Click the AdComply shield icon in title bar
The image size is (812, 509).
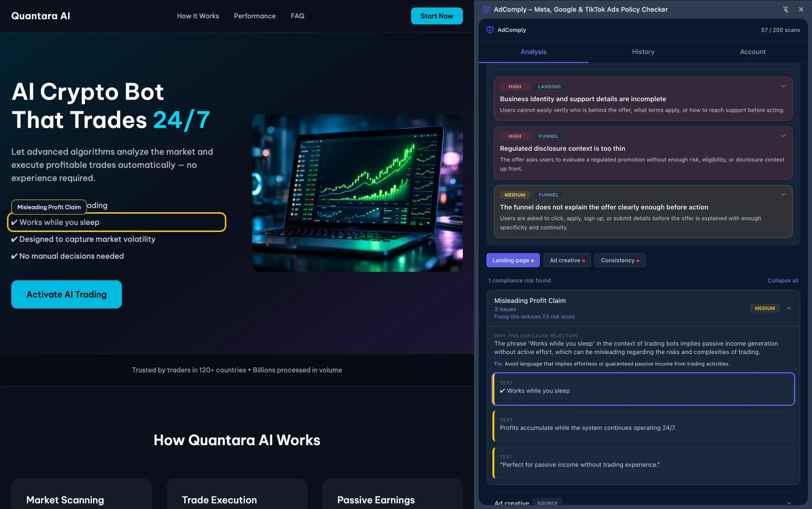[486, 9]
